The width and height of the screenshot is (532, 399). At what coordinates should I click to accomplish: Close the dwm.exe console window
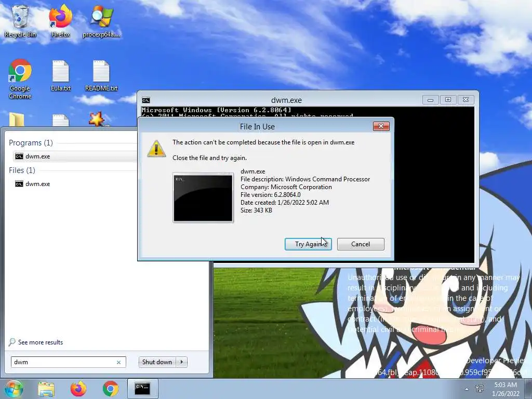pyautogui.click(x=466, y=100)
